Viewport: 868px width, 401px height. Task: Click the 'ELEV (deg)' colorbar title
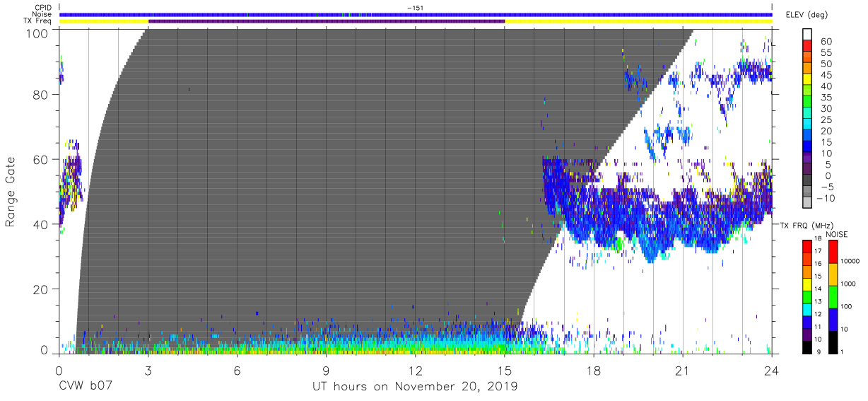click(807, 14)
